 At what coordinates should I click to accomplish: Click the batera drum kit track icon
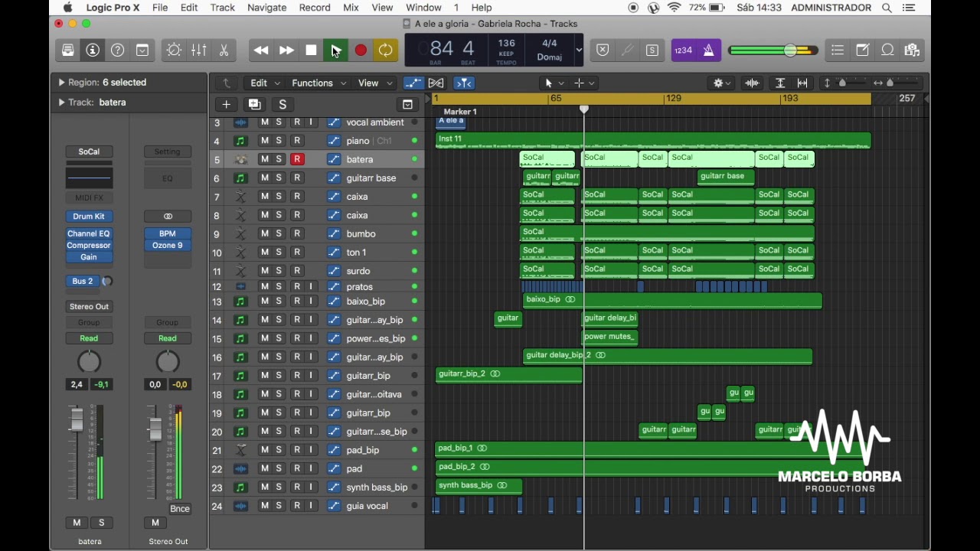click(240, 159)
